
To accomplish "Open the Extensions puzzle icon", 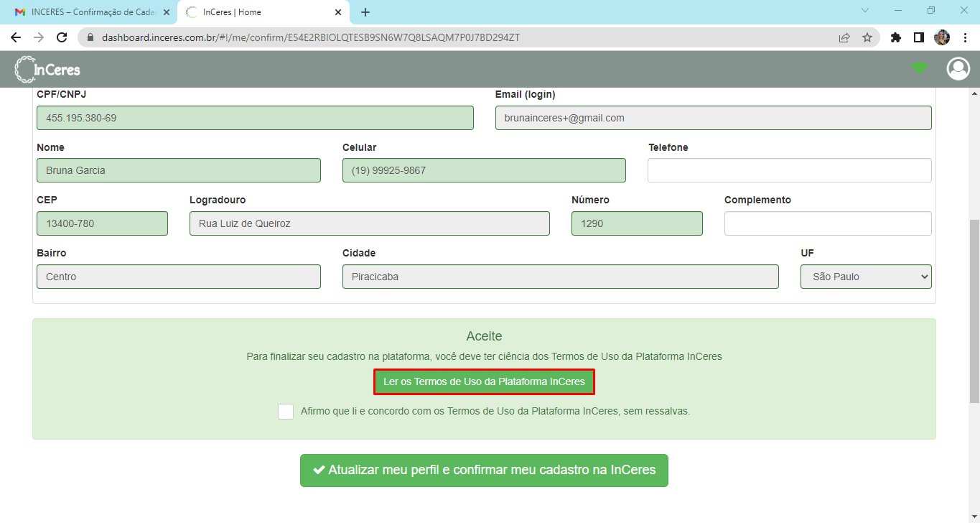I will click(x=895, y=37).
